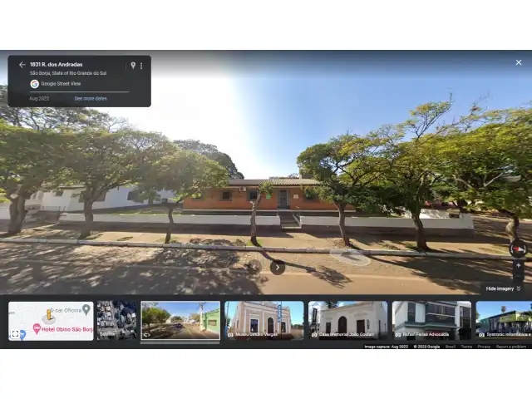Click the navigation spot circle on road
This screenshot has width=532, height=399.
pyautogui.click(x=350, y=257)
